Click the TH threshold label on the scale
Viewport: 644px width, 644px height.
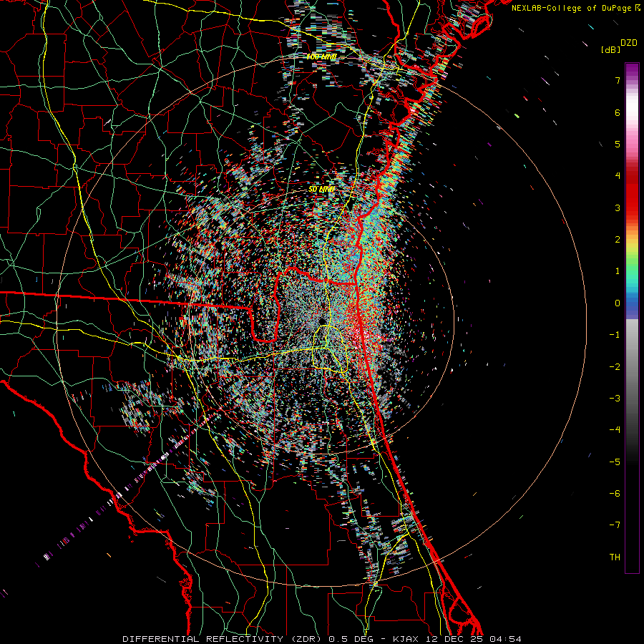[615, 557]
